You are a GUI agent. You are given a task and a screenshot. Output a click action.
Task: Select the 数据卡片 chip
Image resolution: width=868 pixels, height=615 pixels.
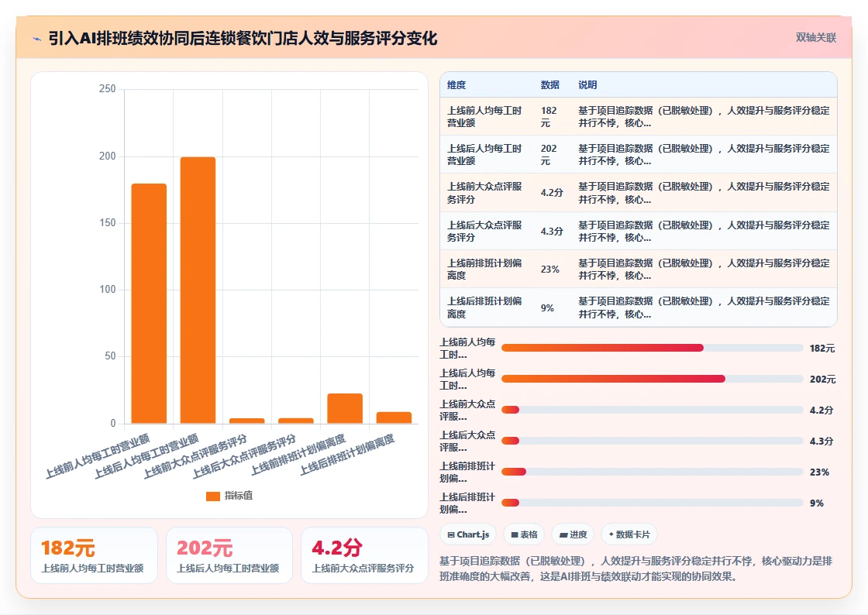tap(629, 534)
